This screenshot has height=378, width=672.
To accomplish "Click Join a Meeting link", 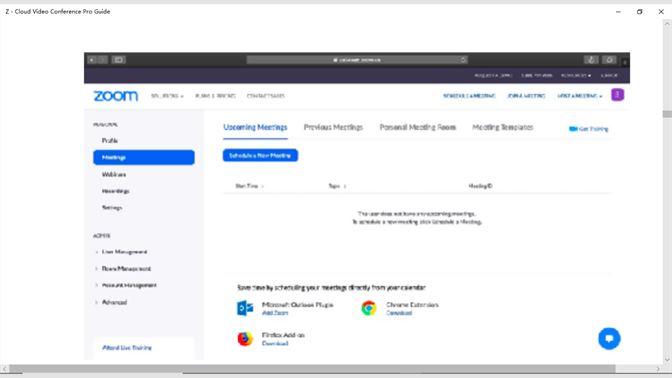I will coord(526,96).
